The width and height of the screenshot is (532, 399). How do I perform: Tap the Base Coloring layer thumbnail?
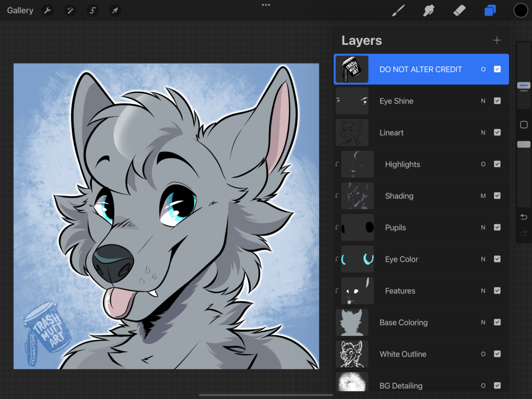pos(352,322)
